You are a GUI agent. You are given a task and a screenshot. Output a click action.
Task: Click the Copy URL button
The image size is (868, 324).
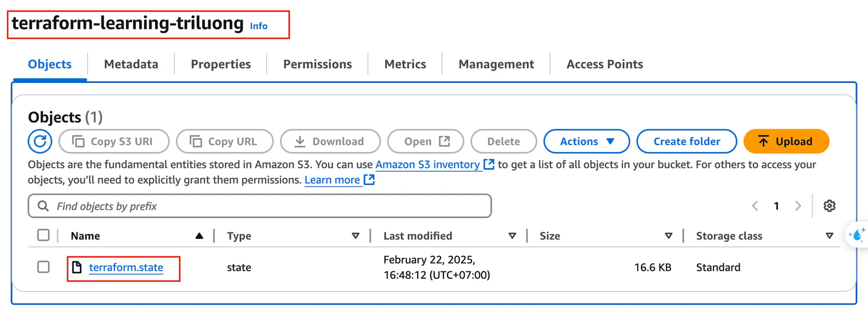click(x=225, y=141)
